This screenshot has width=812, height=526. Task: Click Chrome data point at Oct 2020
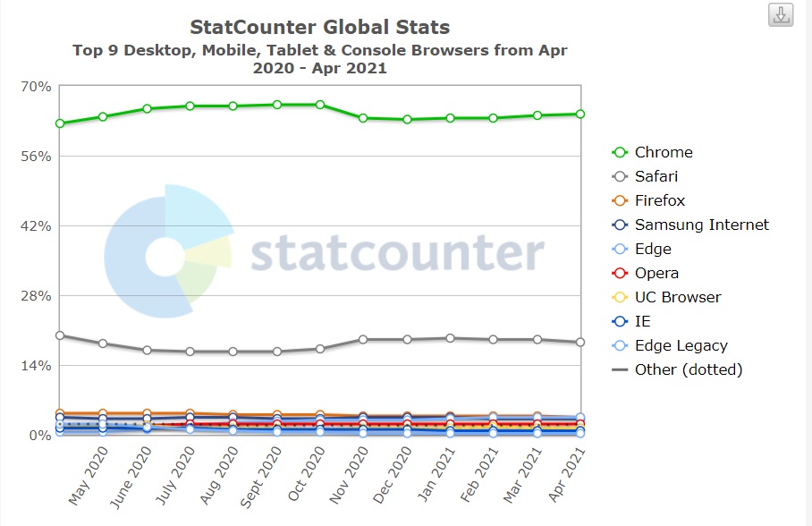[x=320, y=105]
